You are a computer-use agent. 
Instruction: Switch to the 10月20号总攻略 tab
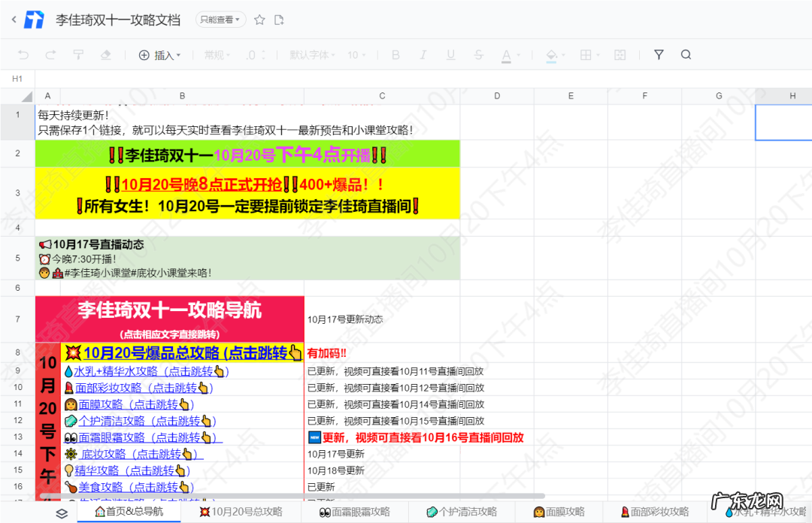pyautogui.click(x=242, y=511)
